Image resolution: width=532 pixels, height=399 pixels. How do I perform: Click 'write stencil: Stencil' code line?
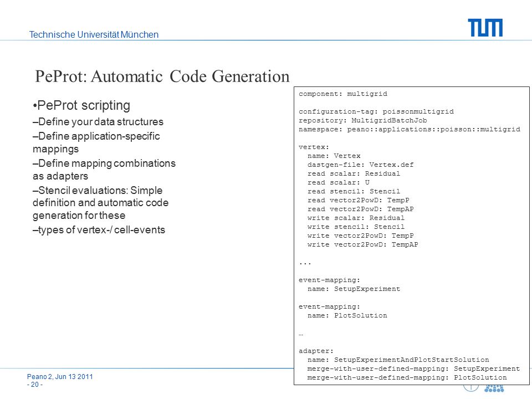(x=356, y=227)
